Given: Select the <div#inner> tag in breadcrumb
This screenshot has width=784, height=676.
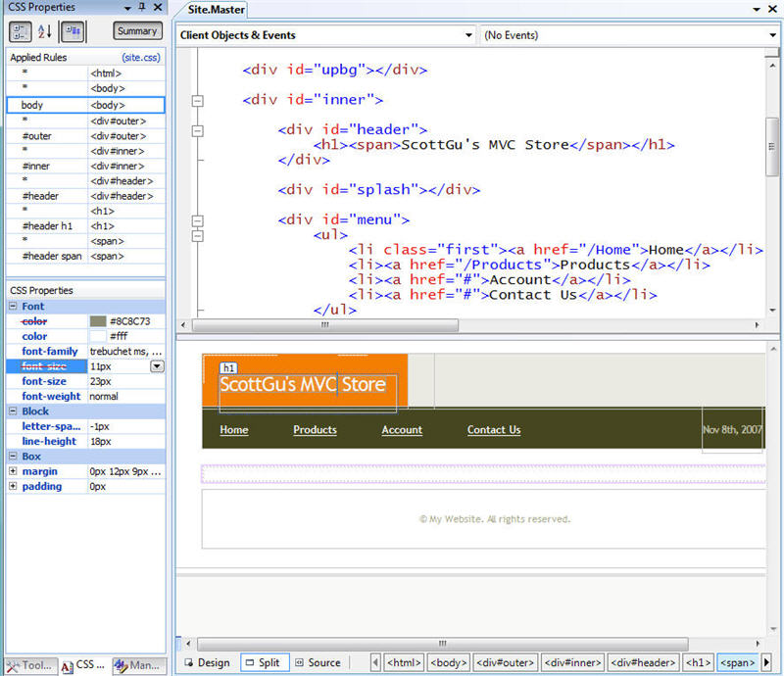Looking at the screenshot, I should pyautogui.click(x=573, y=663).
